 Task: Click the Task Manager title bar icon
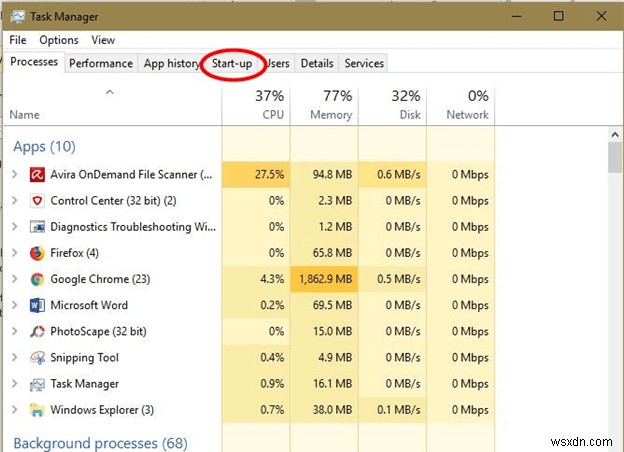click(x=18, y=17)
